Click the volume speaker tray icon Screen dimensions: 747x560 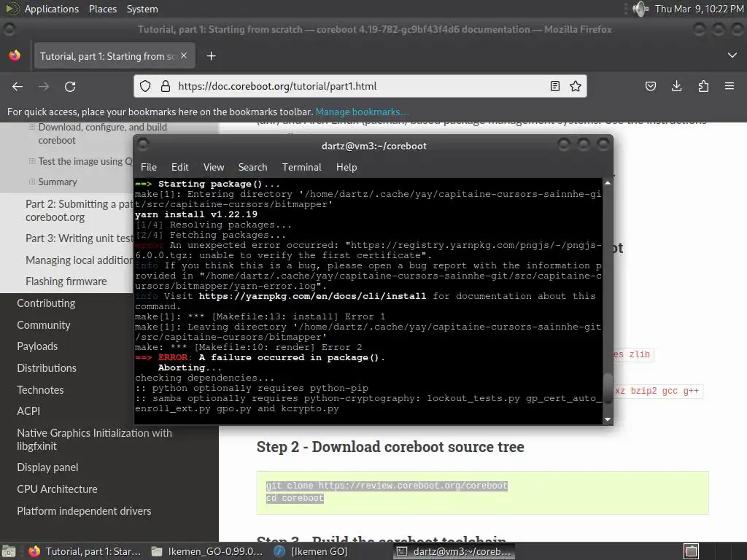[x=640, y=9]
